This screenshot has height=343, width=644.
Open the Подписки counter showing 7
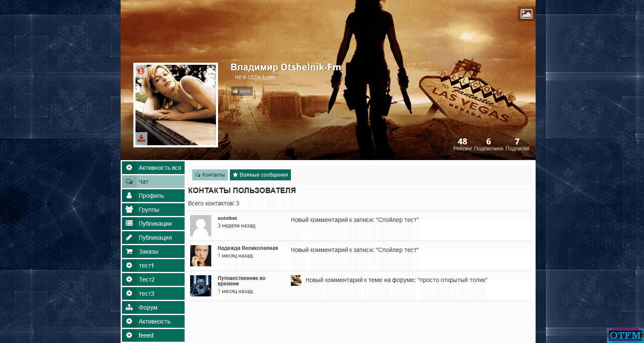tap(517, 144)
